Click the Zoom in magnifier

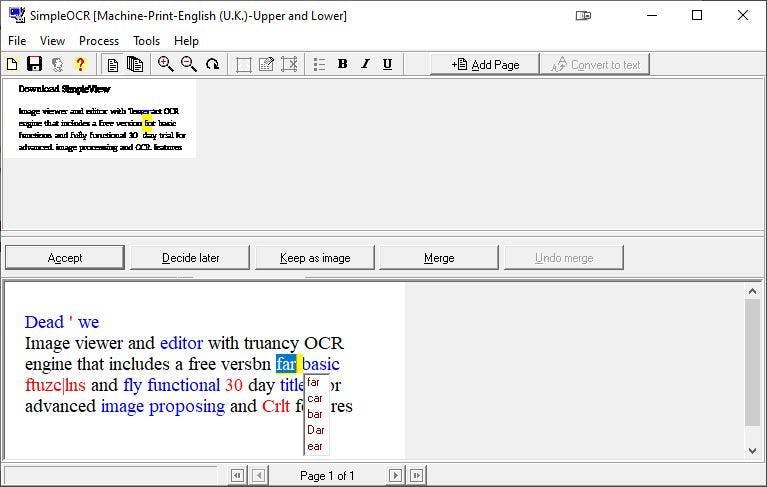(165, 64)
